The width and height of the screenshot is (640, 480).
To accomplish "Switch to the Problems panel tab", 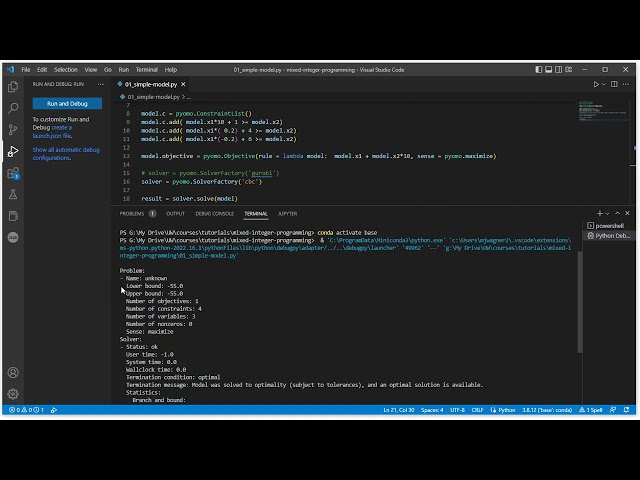I will [138, 213].
